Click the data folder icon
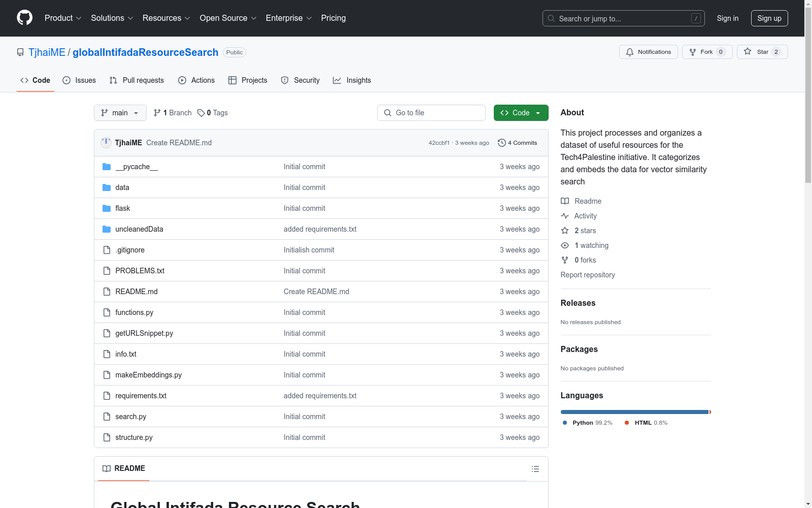The height and width of the screenshot is (508, 812). pyautogui.click(x=107, y=187)
